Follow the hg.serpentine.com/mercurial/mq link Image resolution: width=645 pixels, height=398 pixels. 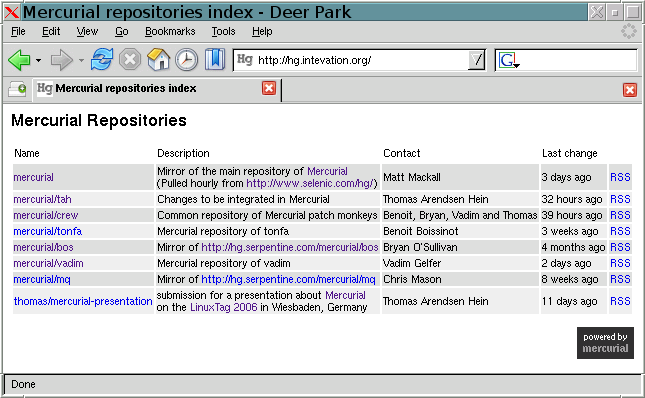point(288,280)
